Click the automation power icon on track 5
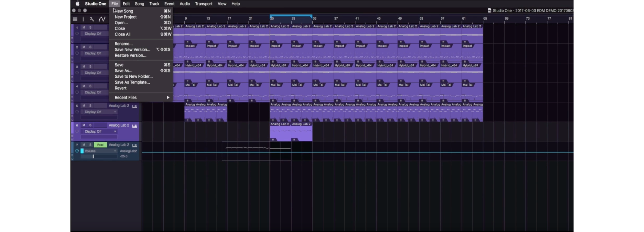Image resolution: width=644 pixels, height=232 pixels. click(x=77, y=112)
